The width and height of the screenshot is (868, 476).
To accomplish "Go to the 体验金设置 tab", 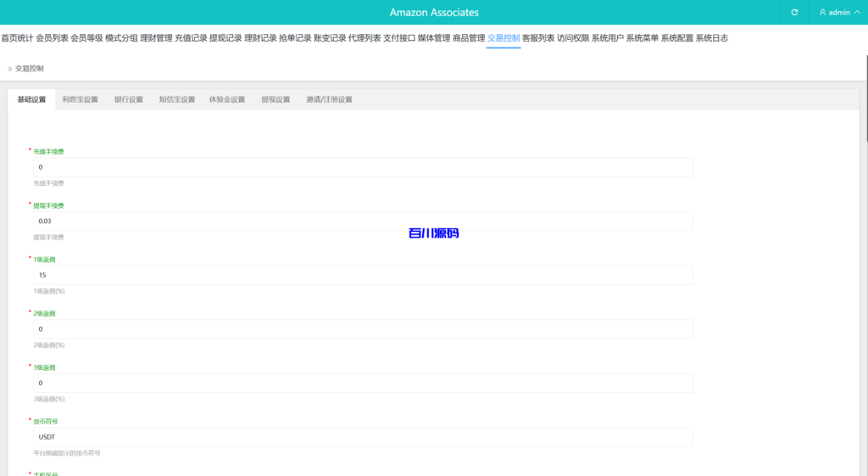I will click(227, 99).
